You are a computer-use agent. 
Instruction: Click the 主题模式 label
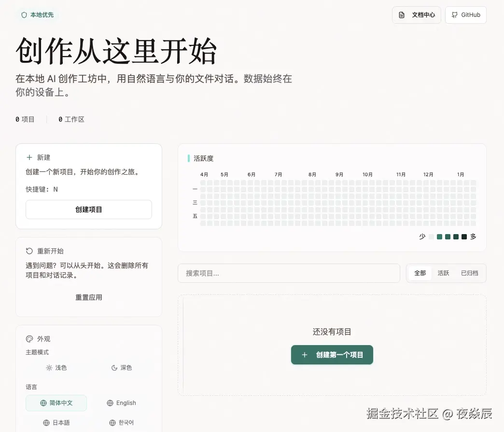(37, 352)
